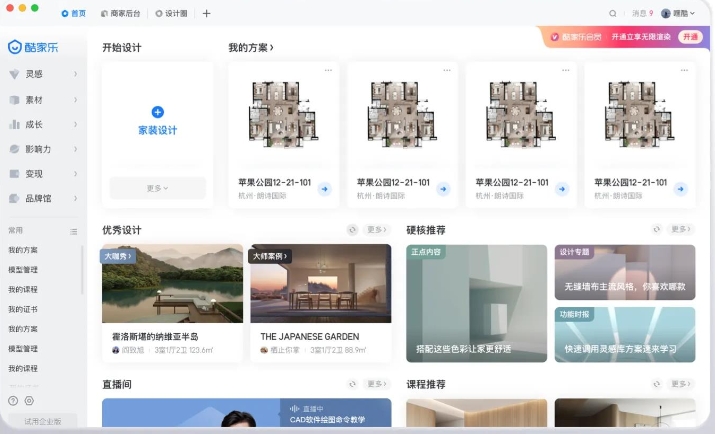
Task: Click arrow button on second 苹果公园 card
Action: click(443, 189)
